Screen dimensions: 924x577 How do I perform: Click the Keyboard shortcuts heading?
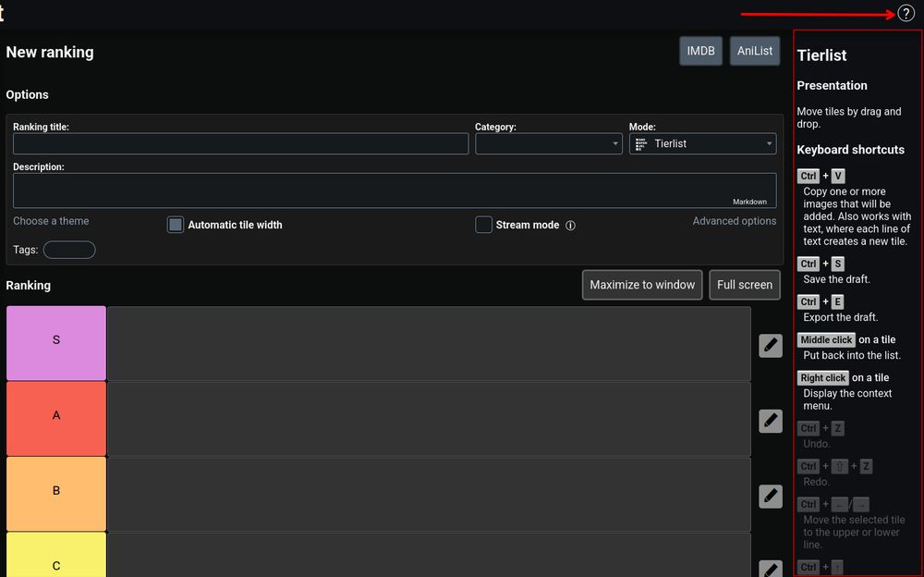pyautogui.click(x=850, y=150)
